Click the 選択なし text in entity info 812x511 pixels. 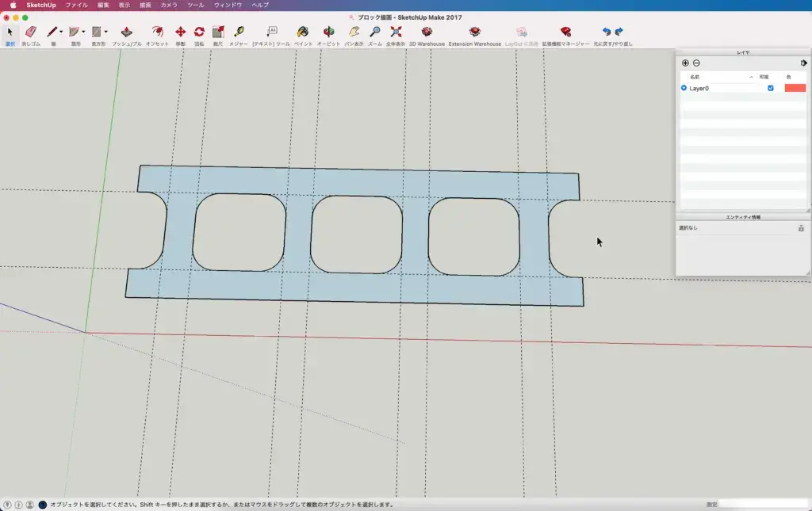(688, 228)
